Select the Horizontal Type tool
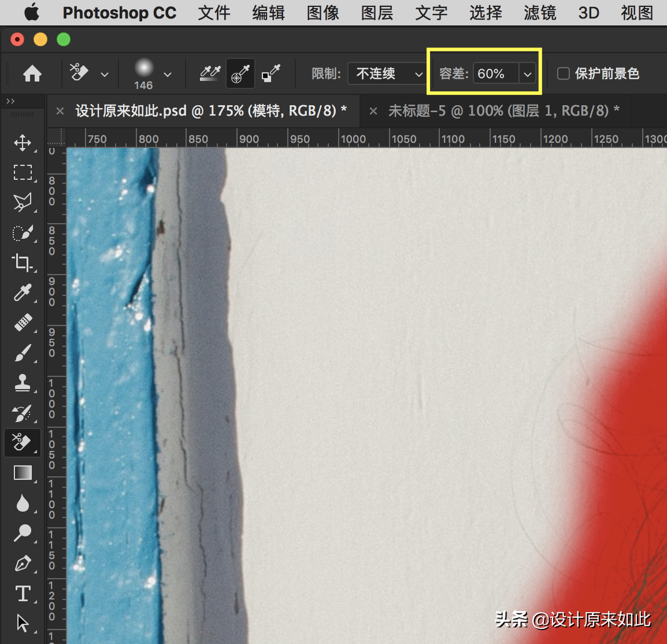The width and height of the screenshot is (667, 644). 23,593
